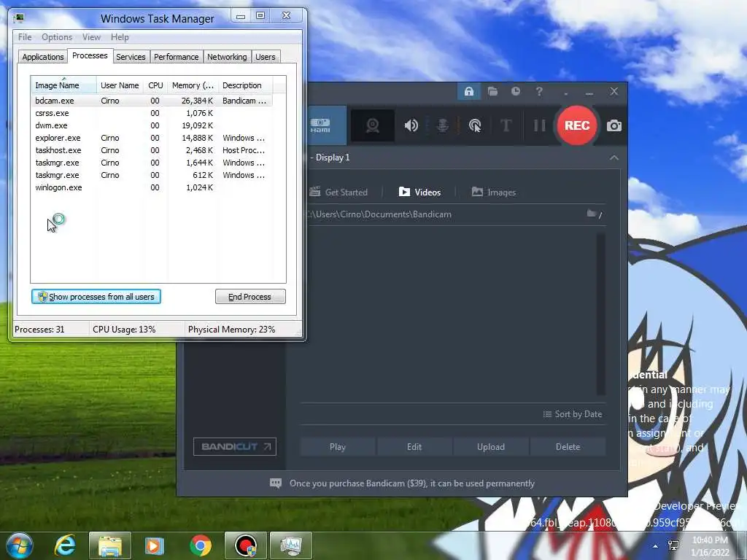
Task: Click the Play button in Bandicam
Action: pos(337,447)
